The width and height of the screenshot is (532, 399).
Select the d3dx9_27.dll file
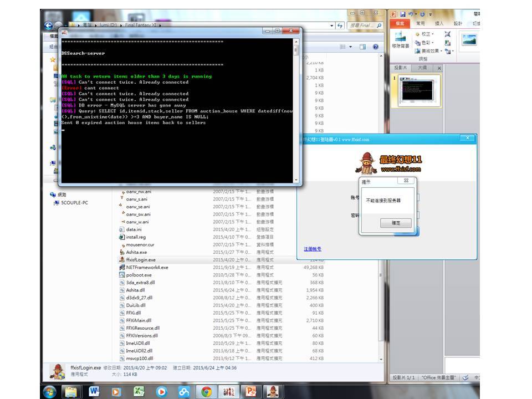139,298
